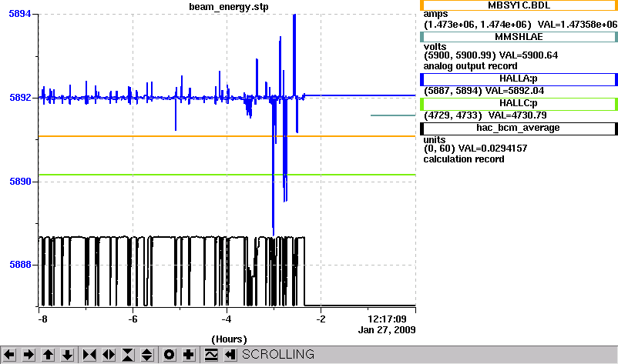Click the plus toolbar icon
This screenshot has width=618, height=364.
188,355
